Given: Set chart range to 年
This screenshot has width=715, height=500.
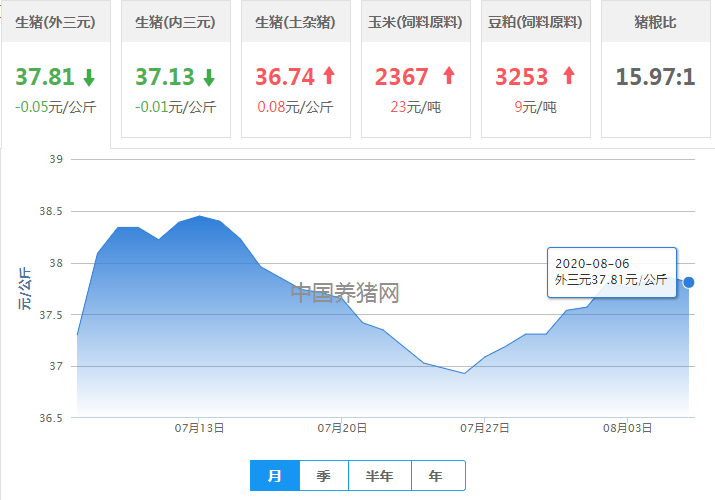Looking at the screenshot, I should coord(435,476).
